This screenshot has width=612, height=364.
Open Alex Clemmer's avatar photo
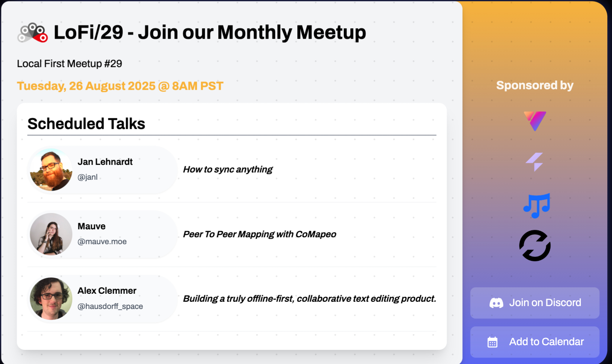point(51,298)
